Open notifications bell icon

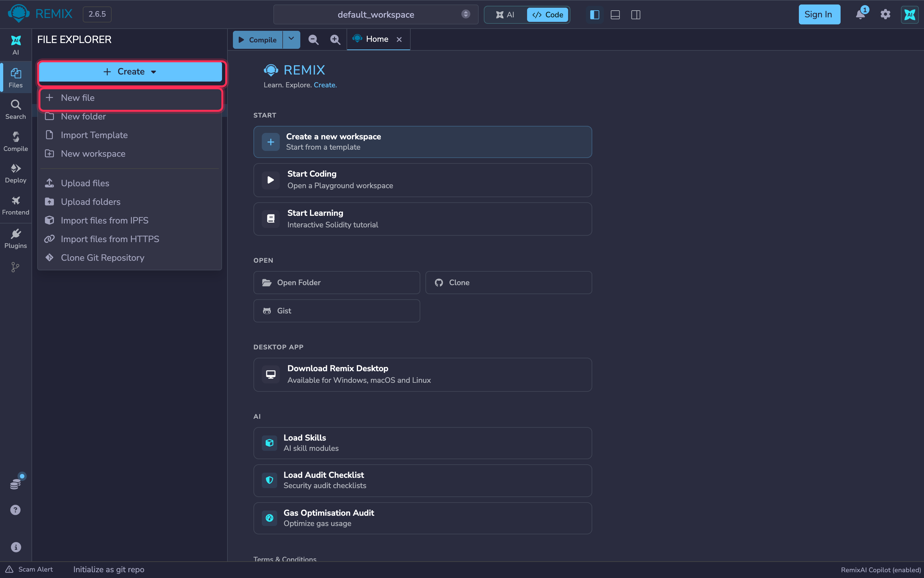pos(860,14)
